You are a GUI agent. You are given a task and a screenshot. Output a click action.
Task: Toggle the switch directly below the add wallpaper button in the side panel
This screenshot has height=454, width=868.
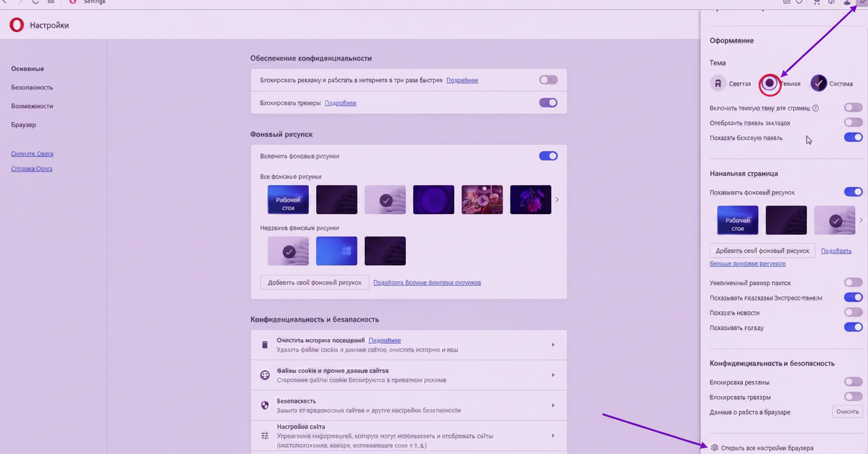[853, 283]
